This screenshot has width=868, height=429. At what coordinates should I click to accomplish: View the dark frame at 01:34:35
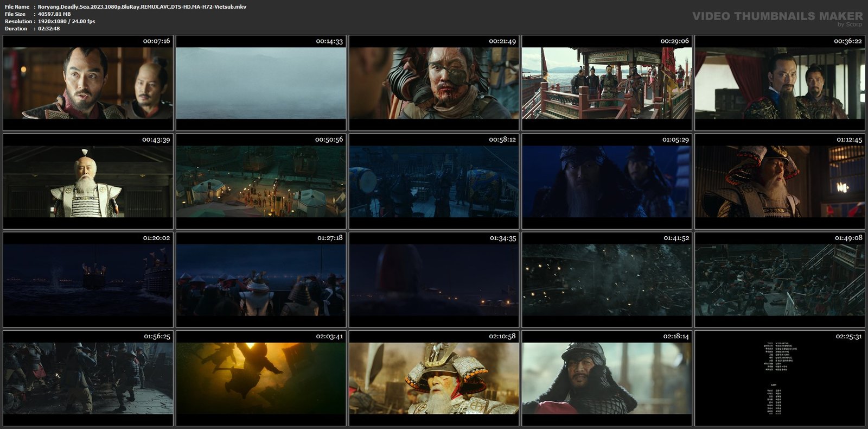tap(434, 280)
